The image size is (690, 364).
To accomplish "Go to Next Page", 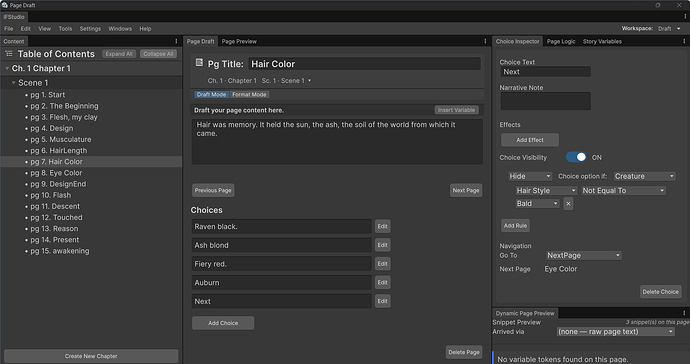I will pyautogui.click(x=466, y=190).
